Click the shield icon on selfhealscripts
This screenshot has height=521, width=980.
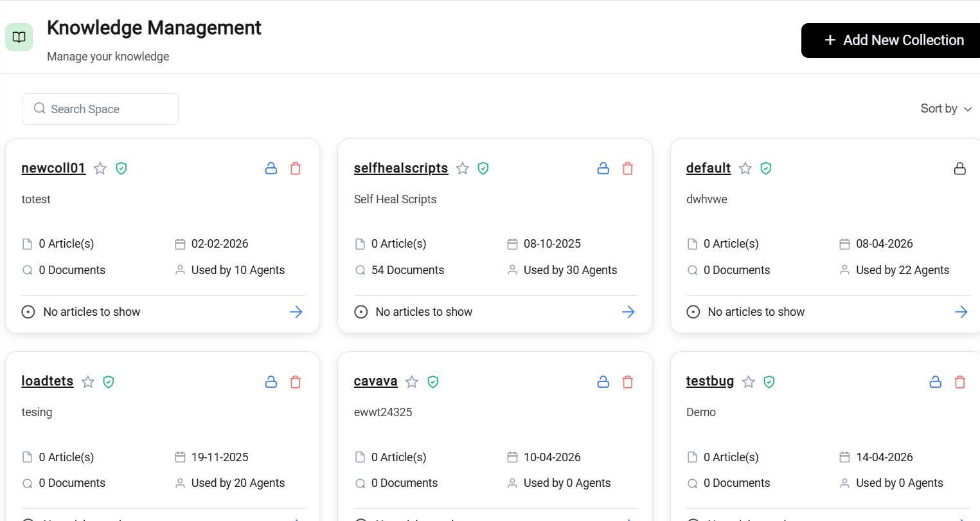point(483,169)
